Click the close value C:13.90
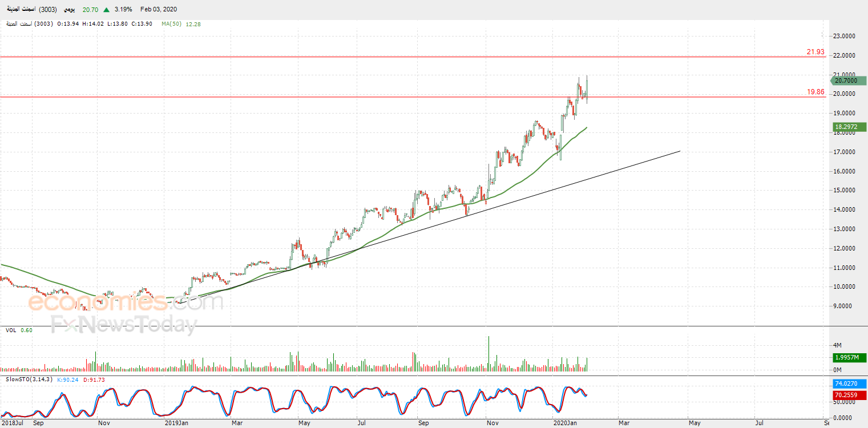This screenshot has height=428, width=868. tap(142, 24)
